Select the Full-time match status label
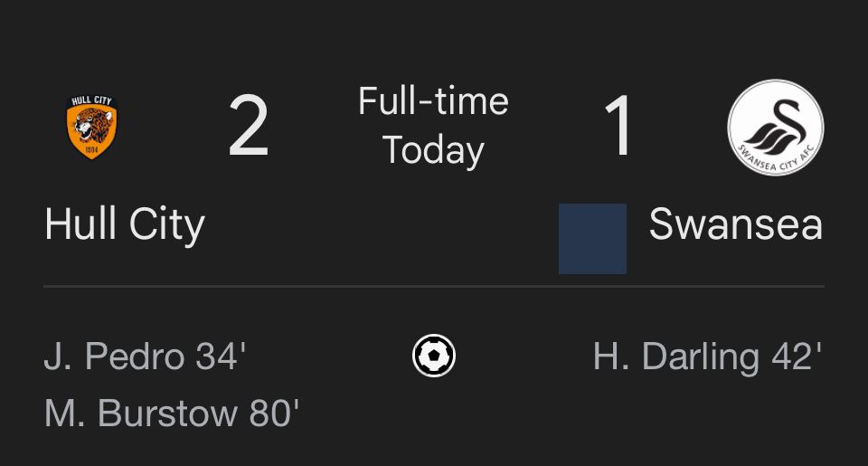Viewport: 868px width, 466px height. [x=433, y=100]
